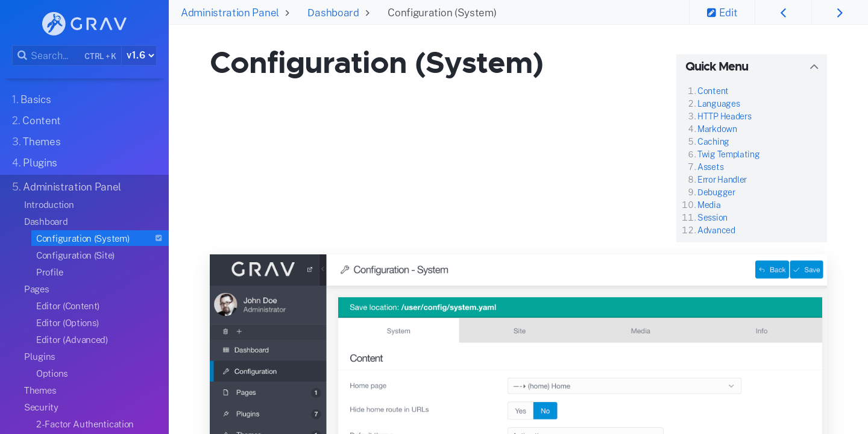Open the Administration Panel breadcrumb
Viewport: 868px width, 434px height.
pyautogui.click(x=230, y=13)
